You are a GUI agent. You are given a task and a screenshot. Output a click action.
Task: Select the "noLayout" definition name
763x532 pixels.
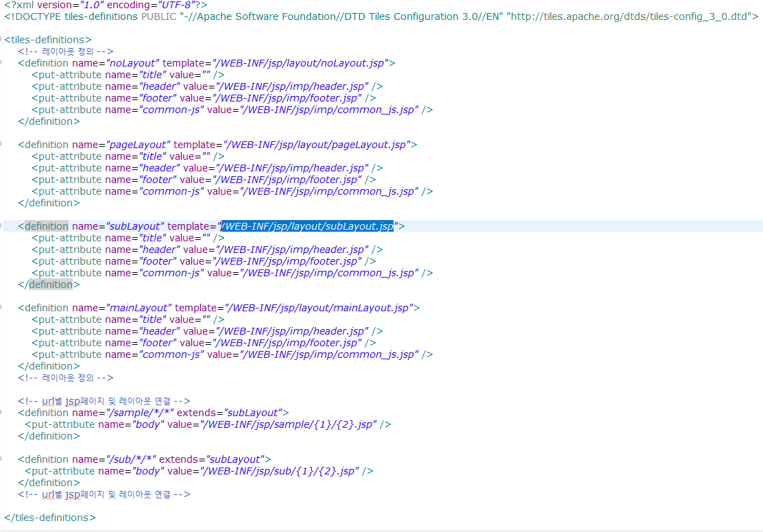[x=133, y=63]
